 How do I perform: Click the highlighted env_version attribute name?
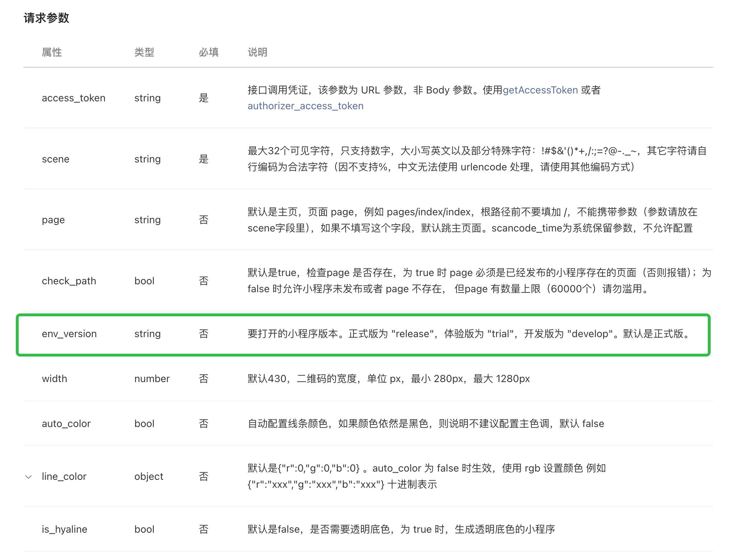pyautogui.click(x=69, y=334)
